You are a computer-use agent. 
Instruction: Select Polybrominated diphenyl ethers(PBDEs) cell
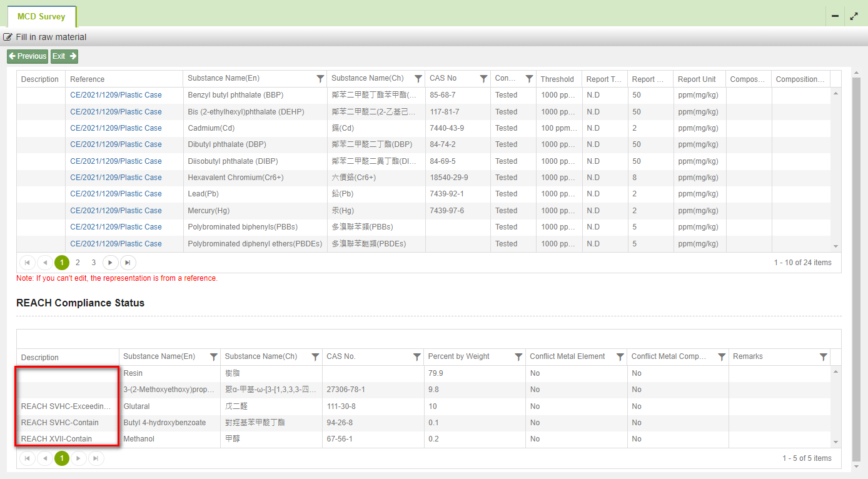point(255,244)
